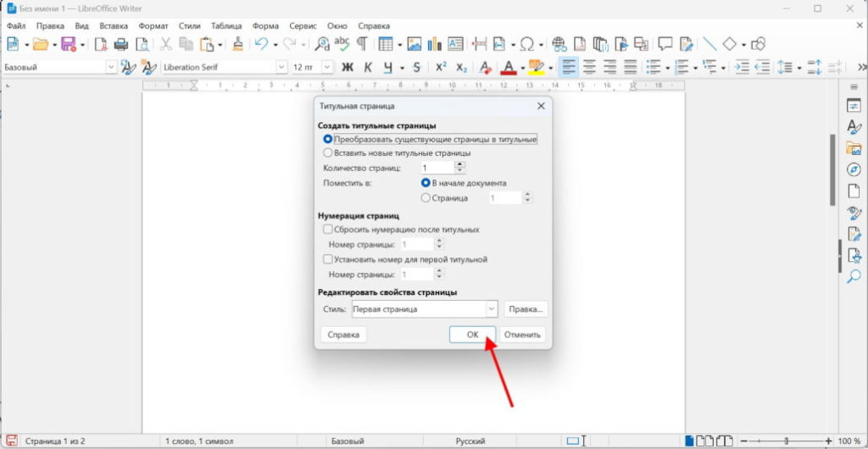The image size is (868, 449).
Task: Click Отменить button in dialog
Action: coord(522,335)
